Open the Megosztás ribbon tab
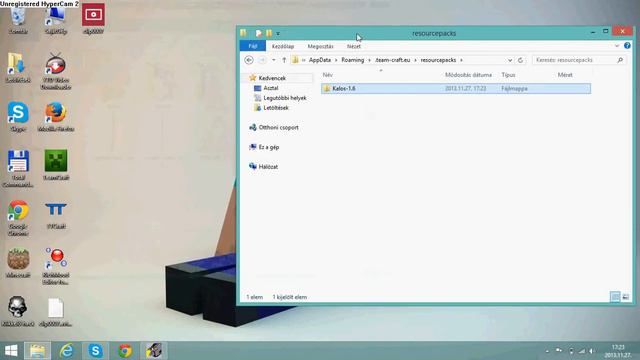640x360 pixels. coord(320,47)
